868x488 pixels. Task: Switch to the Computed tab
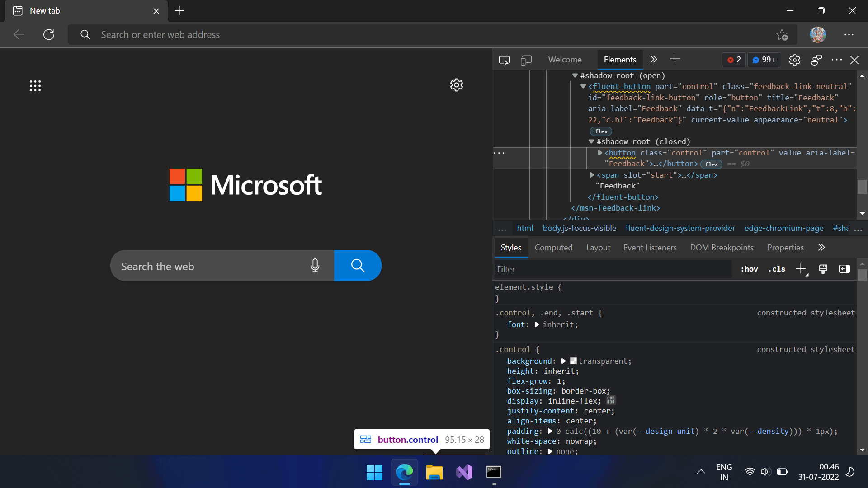(x=553, y=248)
